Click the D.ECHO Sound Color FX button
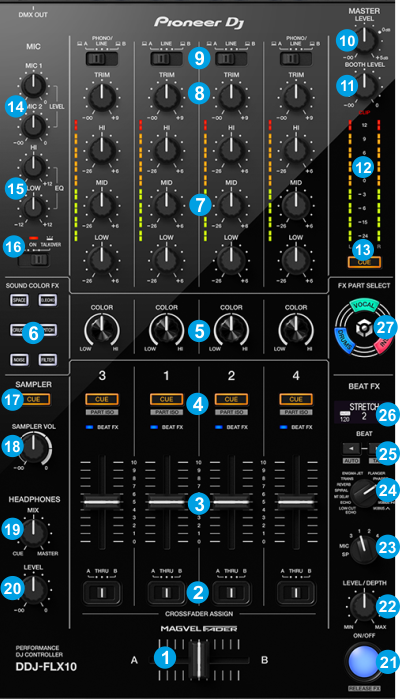Screen dimensions: 400x699 point(47,300)
